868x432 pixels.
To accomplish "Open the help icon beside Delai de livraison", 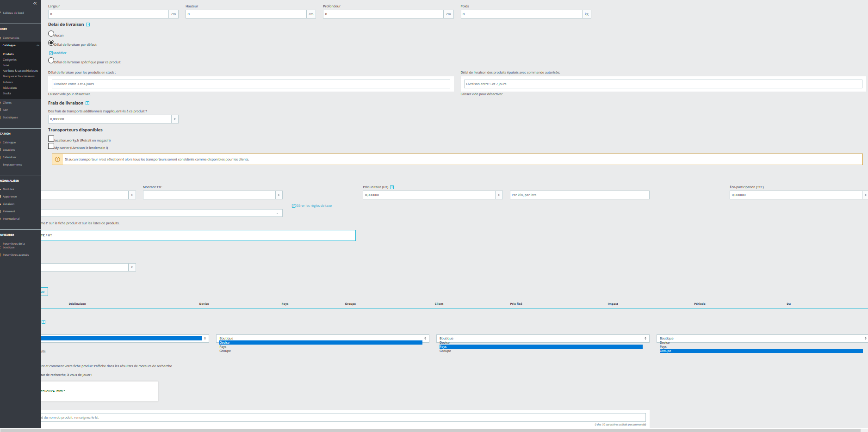I will click(x=88, y=25).
